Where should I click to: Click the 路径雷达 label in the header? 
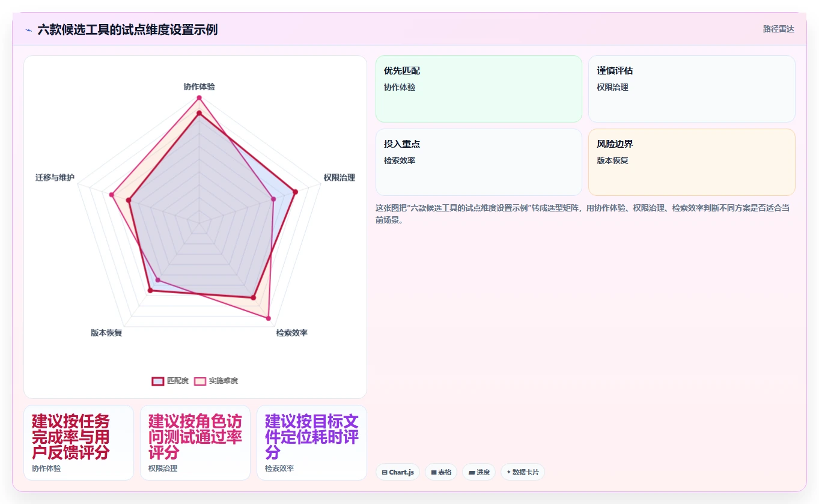coord(778,29)
